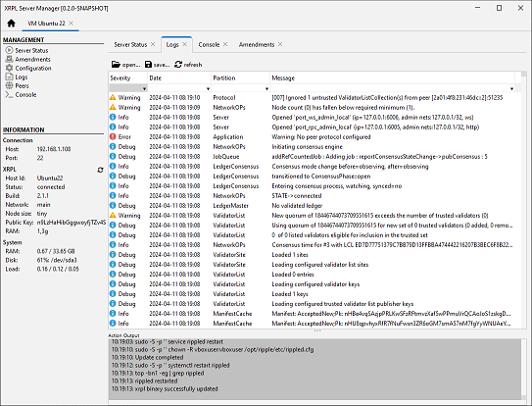Click the home icon
Viewport: 532px width, 406px height.
(x=11, y=24)
